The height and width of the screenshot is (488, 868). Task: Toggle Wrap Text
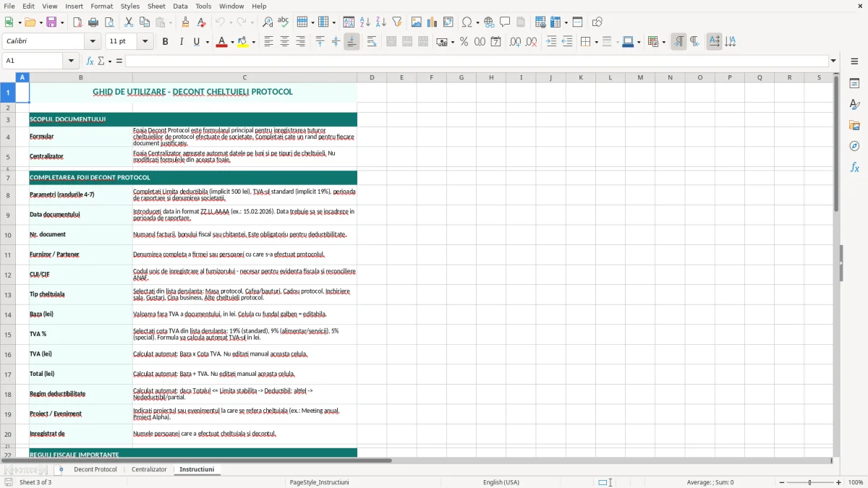coord(372,42)
